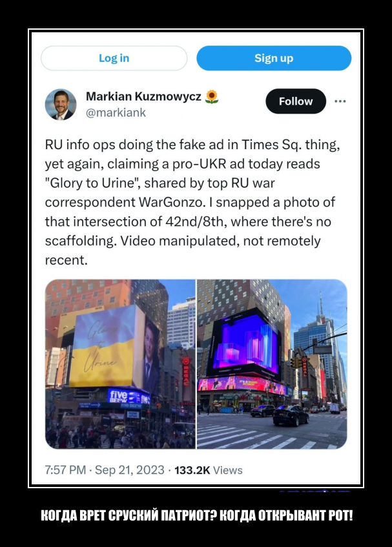Viewport: 392px width, 547px height.
Task: Click the 7:57 PM Sep 21, 2023 timestamp
Action: click(104, 470)
